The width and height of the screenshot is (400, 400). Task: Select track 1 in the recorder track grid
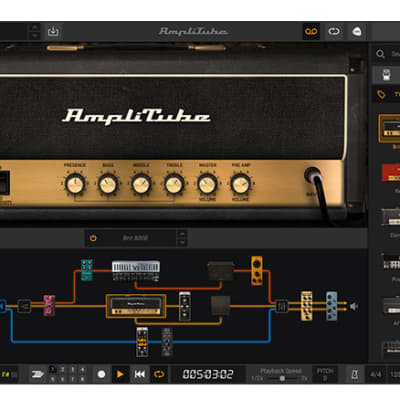tap(53, 369)
